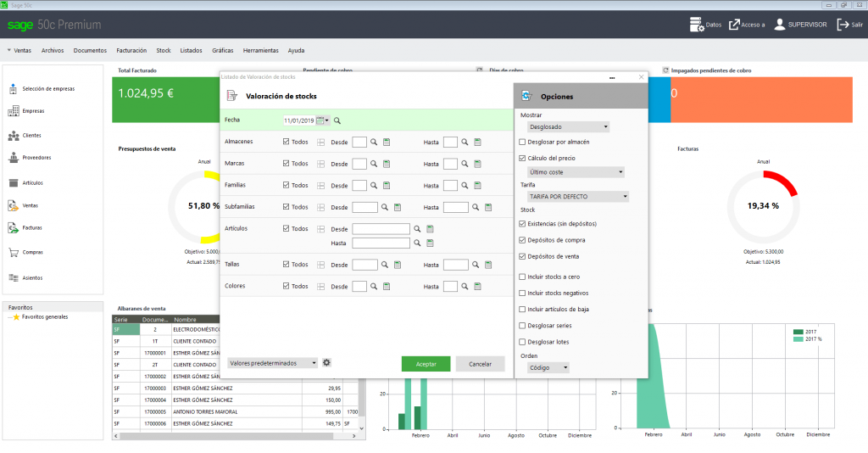The height and width of the screenshot is (453, 868).
Task: Click gear icon beside Valores predeterminados
Action: (x=326, y=363)
